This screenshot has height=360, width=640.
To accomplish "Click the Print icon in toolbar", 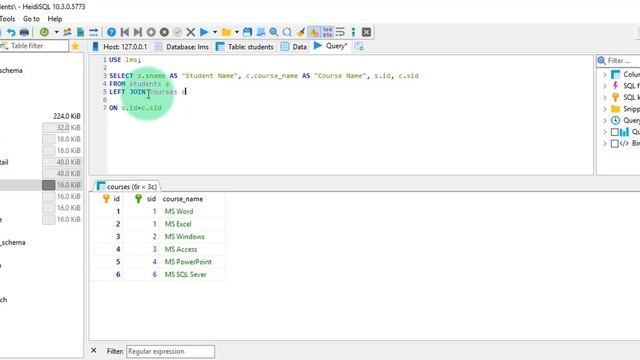I will (x=24, y=32).
